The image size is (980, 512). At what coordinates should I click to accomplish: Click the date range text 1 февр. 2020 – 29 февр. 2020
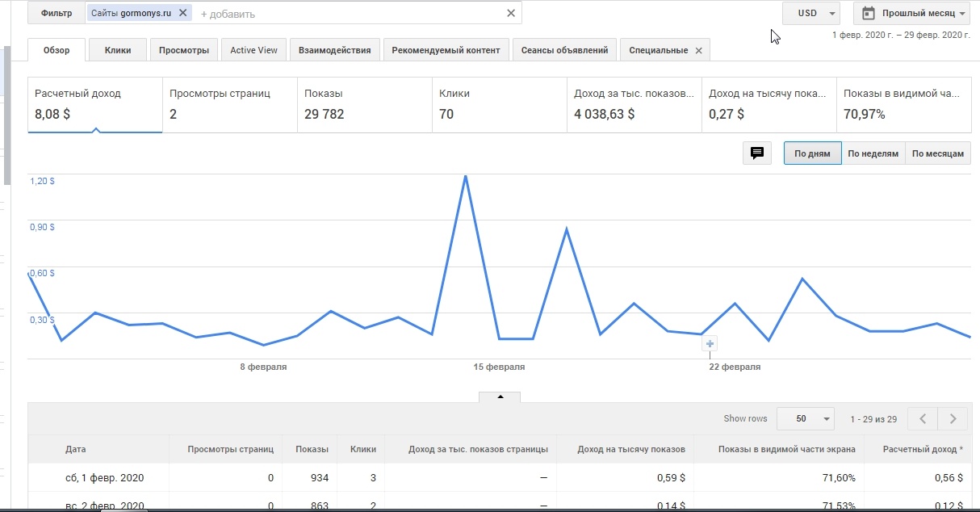[900, 35]
